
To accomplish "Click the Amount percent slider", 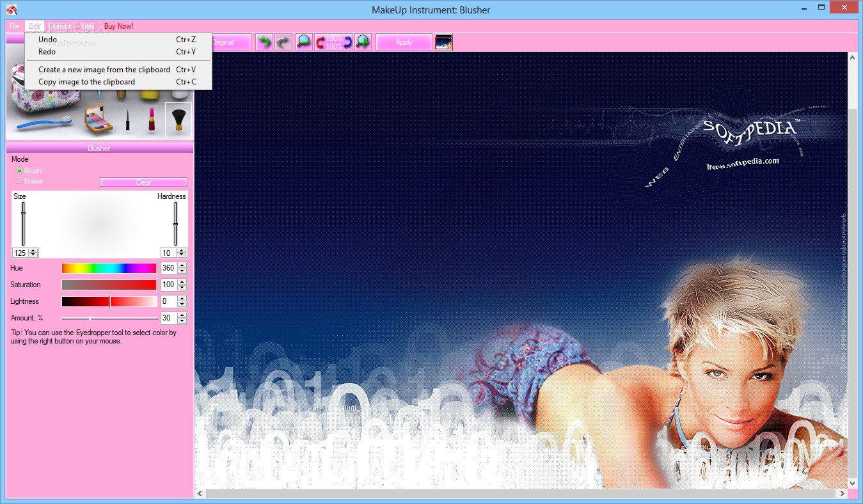I will 109,318.
